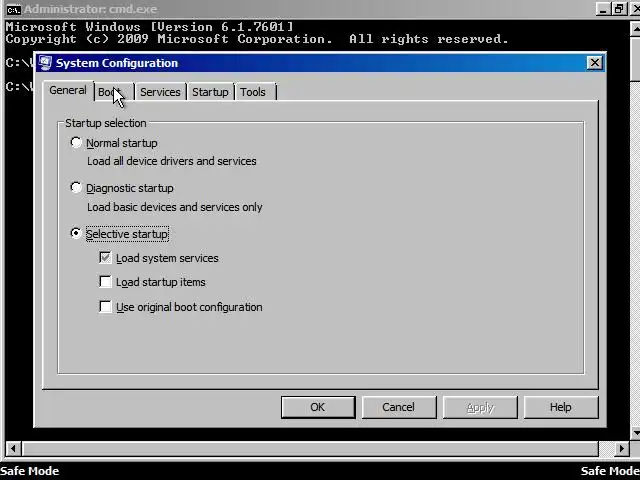Select the Selective startup radio button
Image resolution: width=640 pixels, height=480 pixels.
tap(76, 233)
